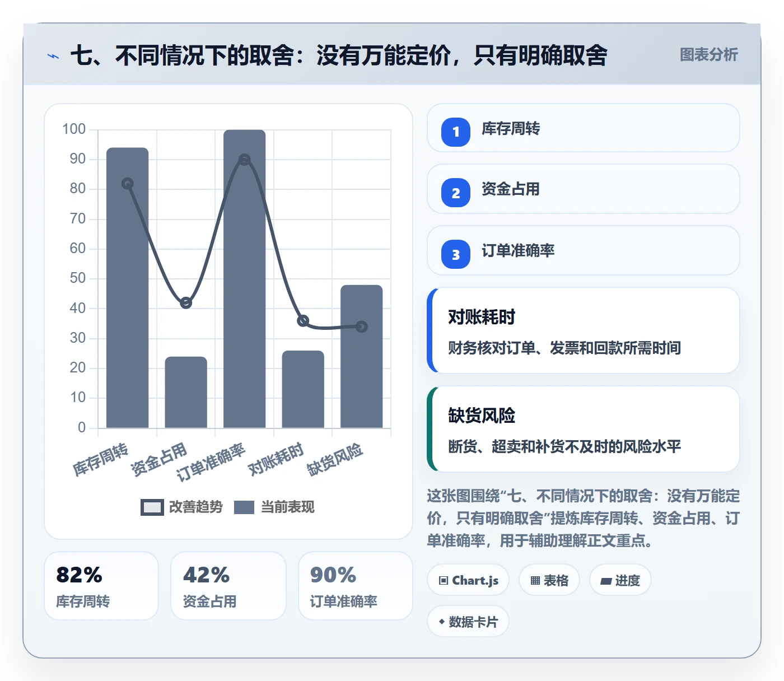Click the number 3 badge for 订单准确率
Screen dimensions: 784x681
[456, 254]
